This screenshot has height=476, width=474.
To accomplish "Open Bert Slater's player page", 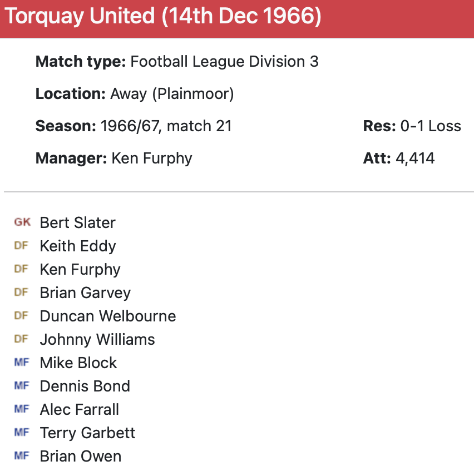I will click(77, 222).
